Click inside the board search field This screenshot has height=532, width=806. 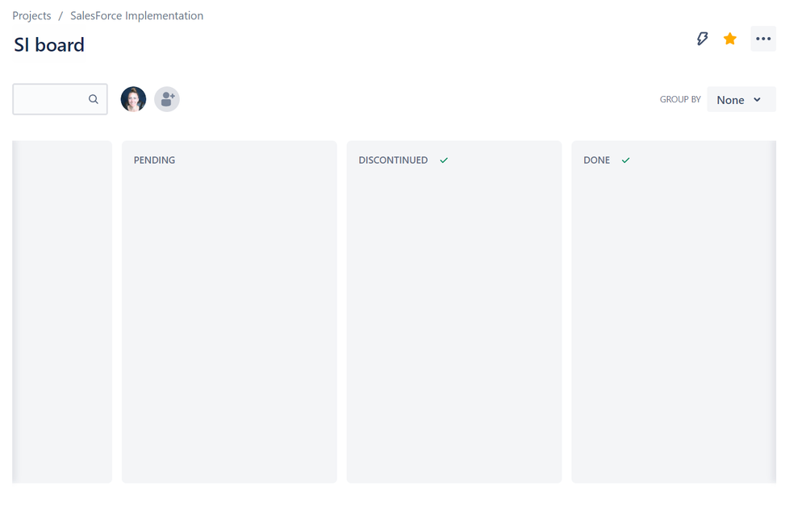(52, 98)
